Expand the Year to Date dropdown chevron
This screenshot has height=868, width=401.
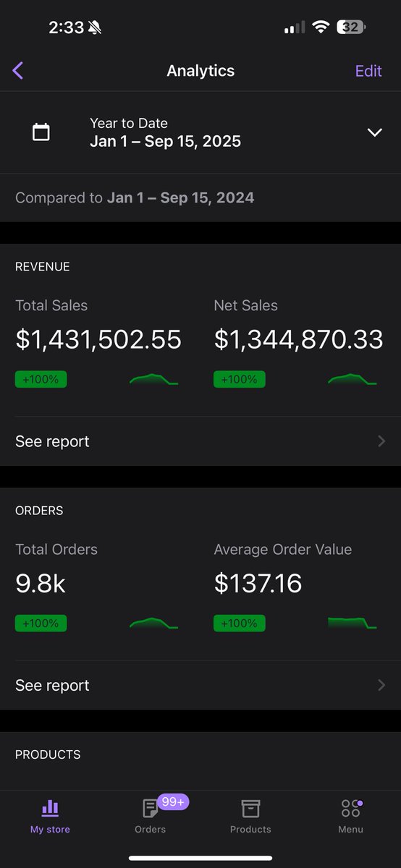(x=374, y=132)
